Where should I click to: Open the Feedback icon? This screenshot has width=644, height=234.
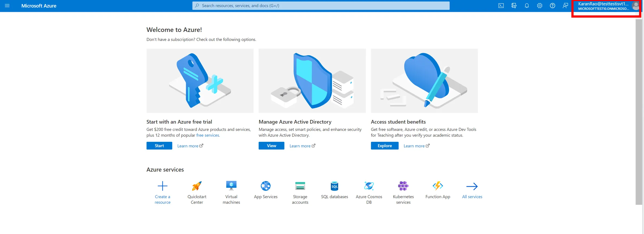click(x=565, y=6)
